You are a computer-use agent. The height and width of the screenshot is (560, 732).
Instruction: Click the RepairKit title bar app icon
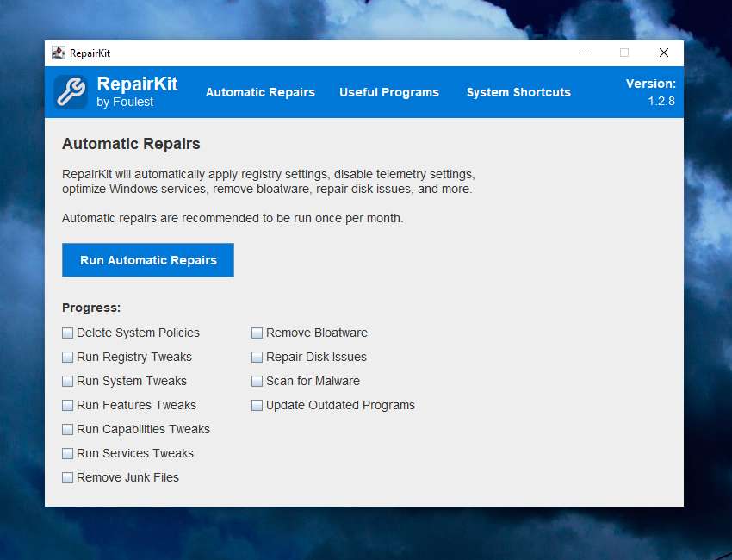click(x=59, y=53)
